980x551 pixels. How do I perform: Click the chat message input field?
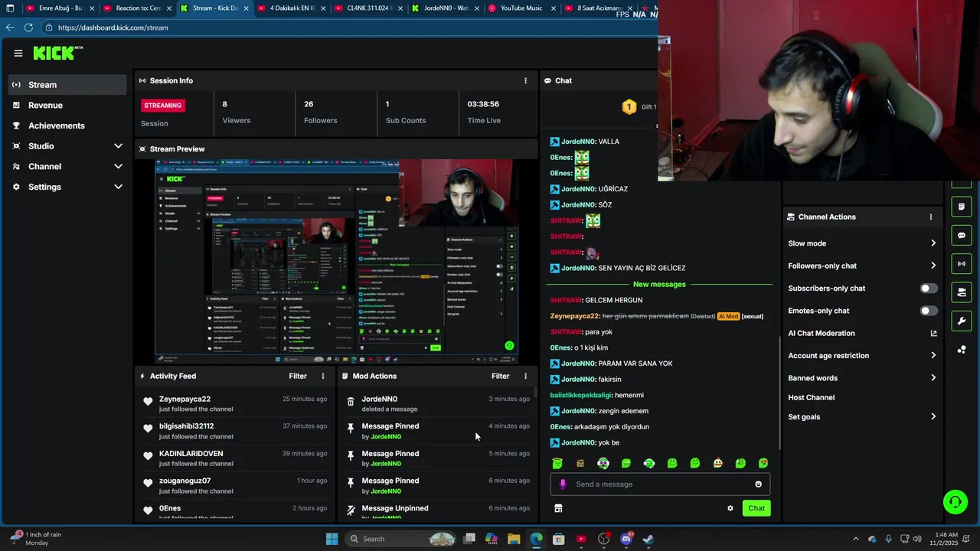(660, 484)
